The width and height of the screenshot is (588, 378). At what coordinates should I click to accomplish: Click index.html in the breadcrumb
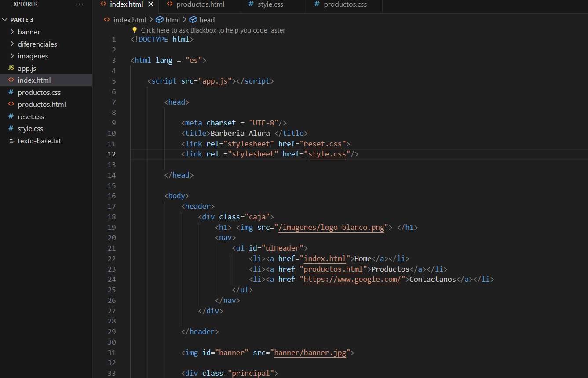click(130, 20)
